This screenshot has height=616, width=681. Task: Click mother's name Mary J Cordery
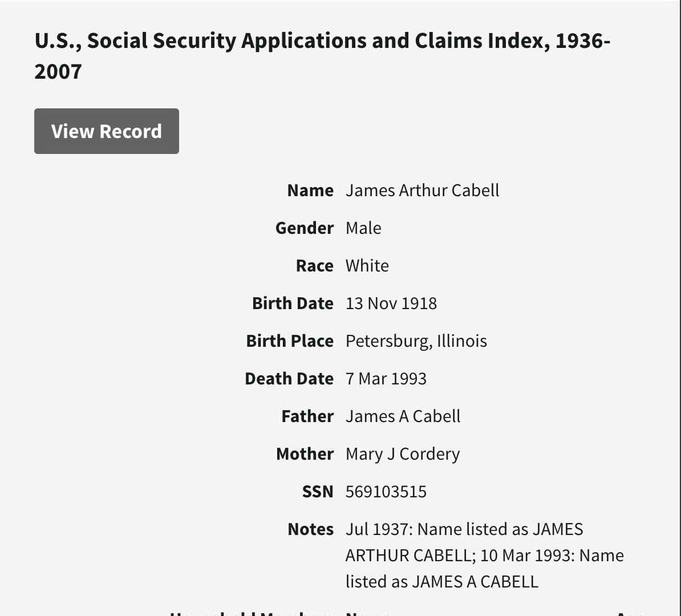tap(403, 454)
